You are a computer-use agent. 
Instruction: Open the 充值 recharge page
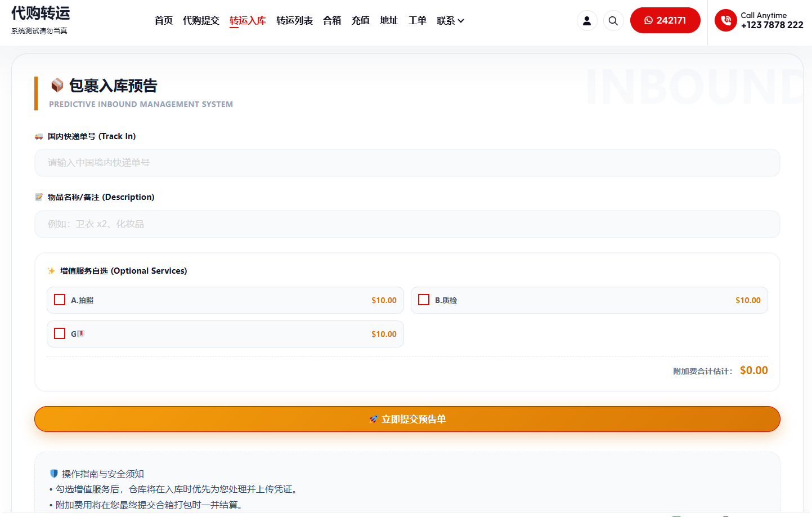point(360,20)
